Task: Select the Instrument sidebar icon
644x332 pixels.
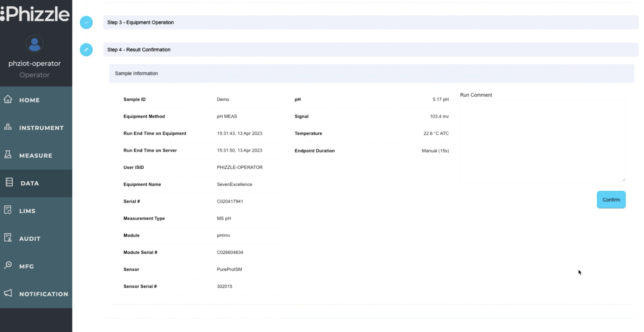Action: (8, 127)
